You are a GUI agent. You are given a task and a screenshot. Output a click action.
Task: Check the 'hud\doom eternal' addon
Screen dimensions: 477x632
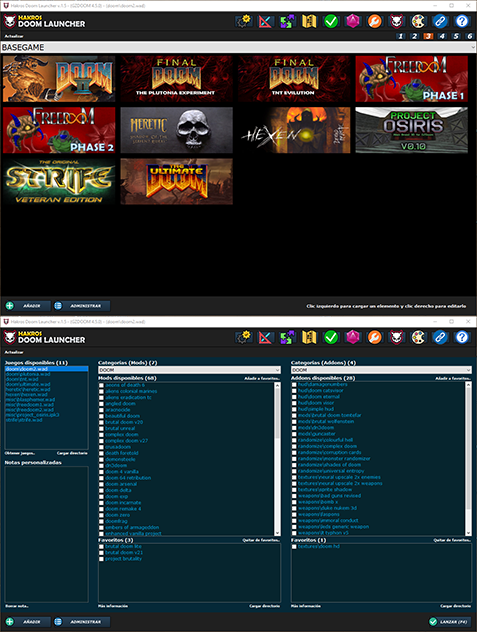[x=294, y=397]
